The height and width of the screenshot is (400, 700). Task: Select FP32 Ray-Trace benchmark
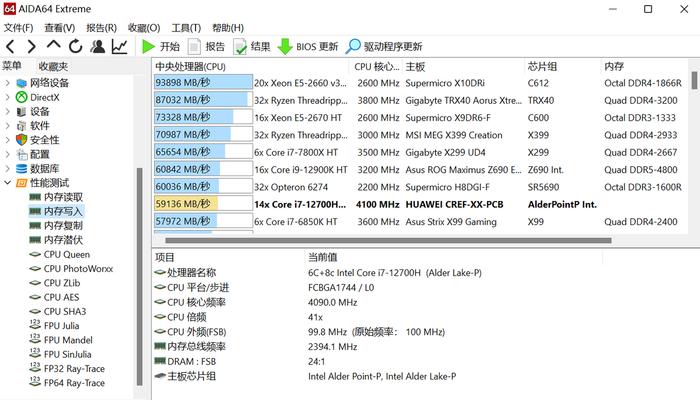74,369
